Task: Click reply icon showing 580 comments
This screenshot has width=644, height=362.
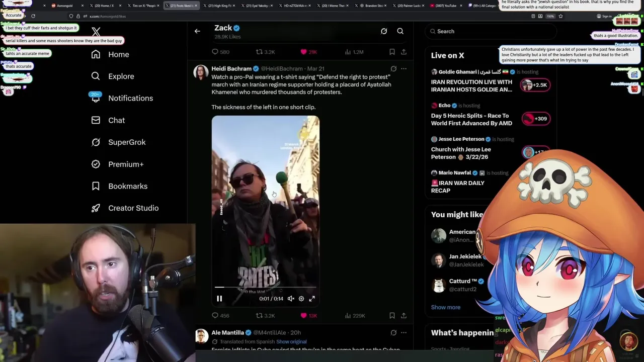Action: coord(220,52)
